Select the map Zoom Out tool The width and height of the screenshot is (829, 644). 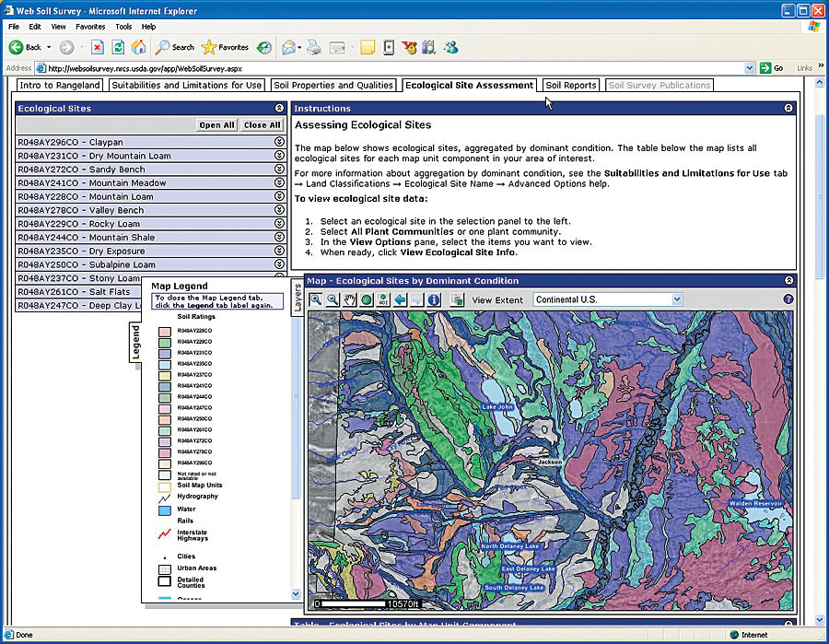[333, 299]
